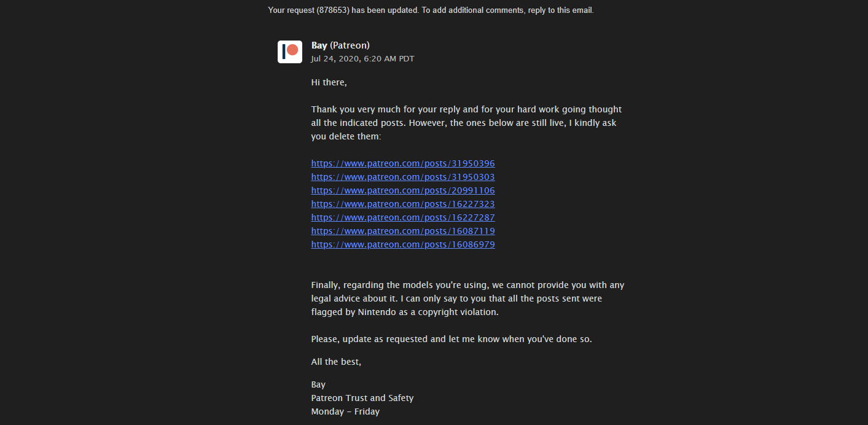Click the 'Thank you very much' paragraph
This screenshot has height=425, width=868.
tap(466, 123)
